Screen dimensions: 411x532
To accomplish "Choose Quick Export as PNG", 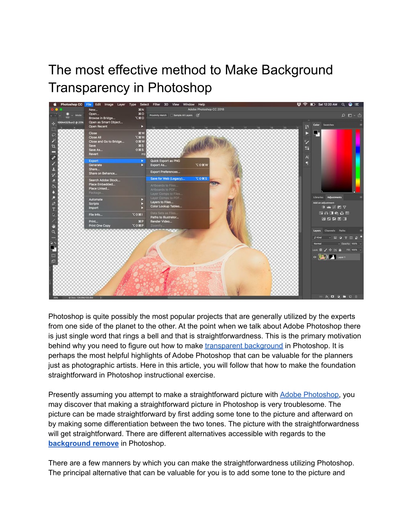I will pyautogui.click(x=178, y=161).
